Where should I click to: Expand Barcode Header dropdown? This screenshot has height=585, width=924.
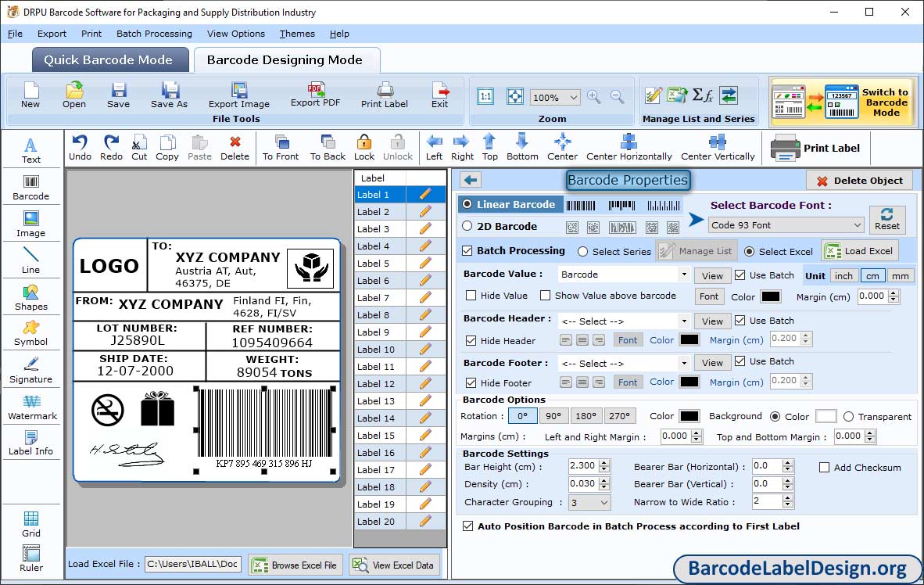point(683,321)
